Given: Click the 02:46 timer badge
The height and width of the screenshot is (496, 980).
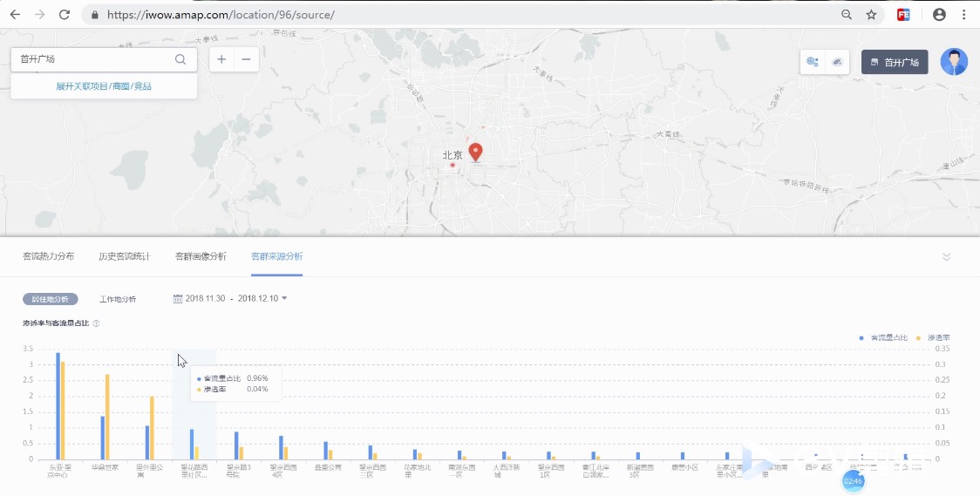Looking at the screenshot, I should click(853, 481).
